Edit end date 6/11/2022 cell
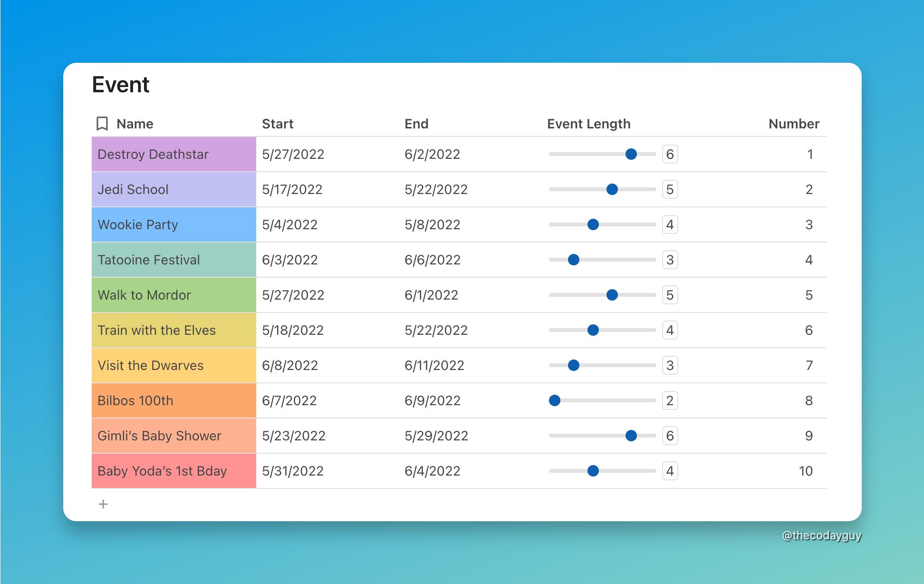The image size is (924, 584). [x=434, y=365]
